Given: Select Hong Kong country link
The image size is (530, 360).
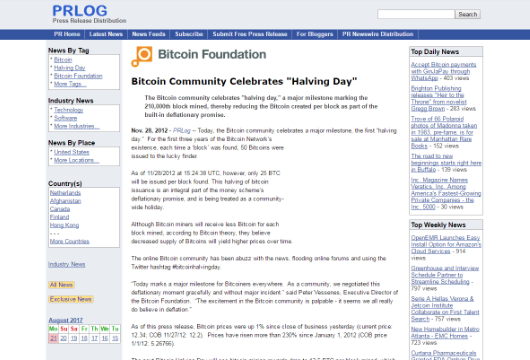Looking at the screenshot, I should pyautogui.click(x=64, y=225).
